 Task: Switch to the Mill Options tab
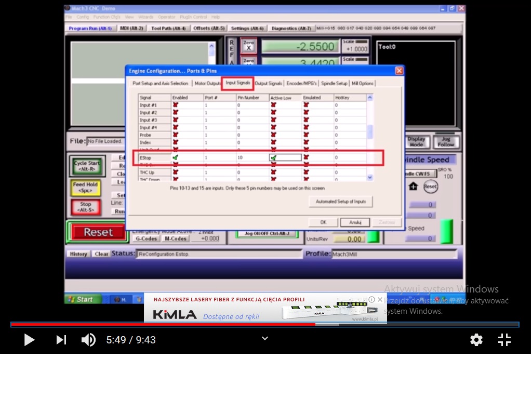coord(362,84)
